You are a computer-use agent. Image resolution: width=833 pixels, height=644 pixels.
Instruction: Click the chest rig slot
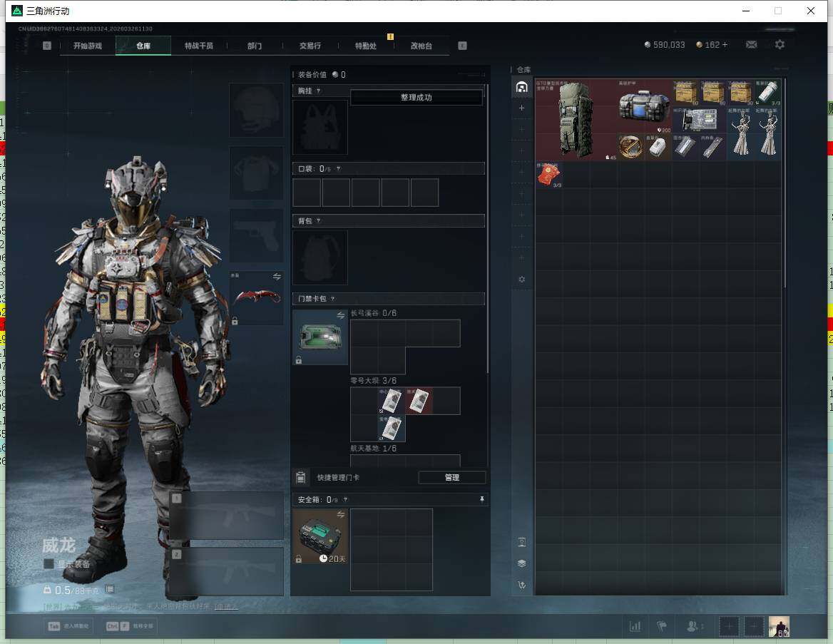click(x=320, y=128)
